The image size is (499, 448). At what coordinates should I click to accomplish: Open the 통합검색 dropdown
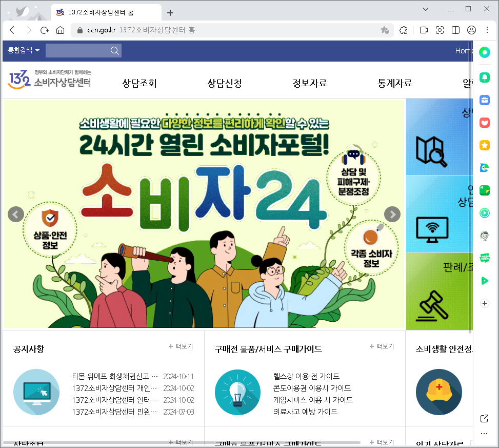(x=23, y=50)
